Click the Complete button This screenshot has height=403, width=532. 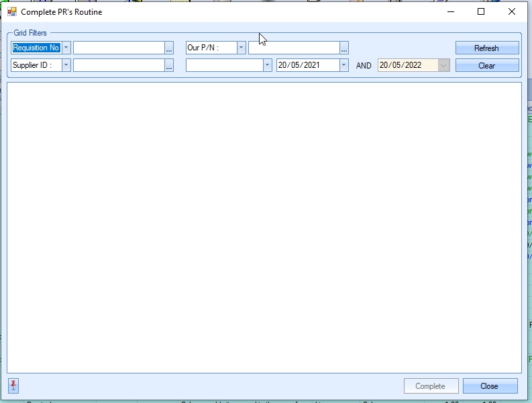431,386
